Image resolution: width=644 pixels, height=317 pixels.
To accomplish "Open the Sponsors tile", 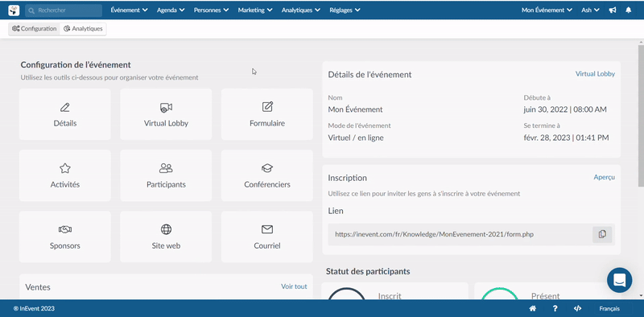I will click(x=65, y=237).
